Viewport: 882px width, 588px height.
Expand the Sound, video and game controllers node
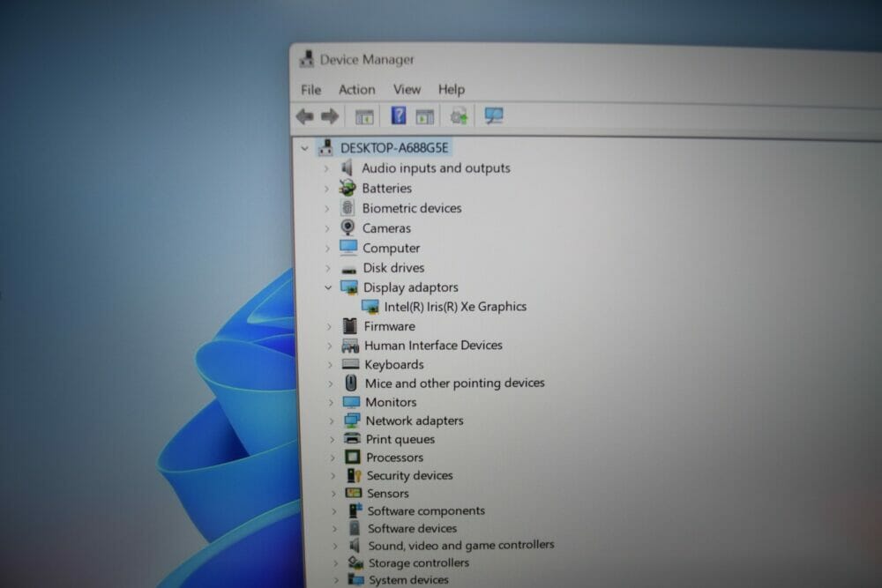point(335,546)
